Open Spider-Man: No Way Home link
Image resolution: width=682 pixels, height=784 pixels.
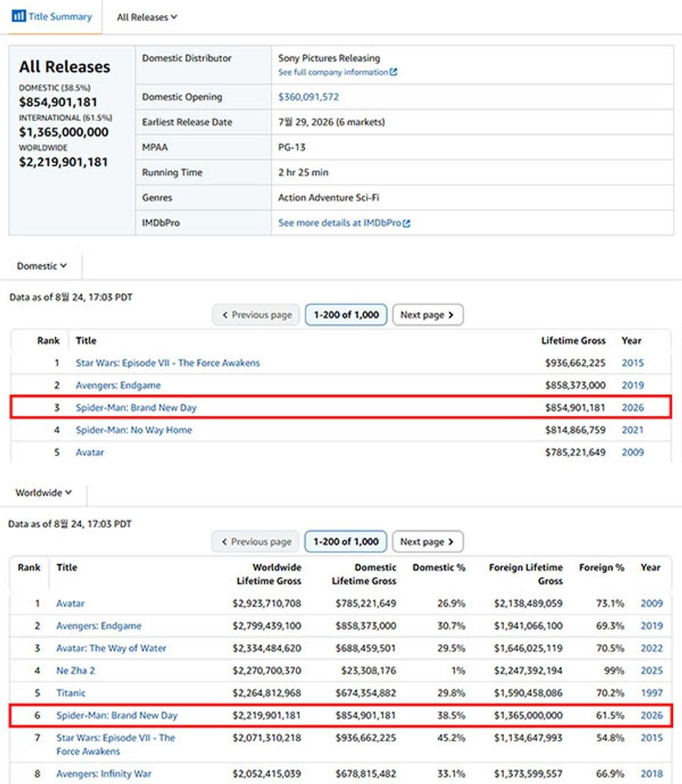point(134,430)
